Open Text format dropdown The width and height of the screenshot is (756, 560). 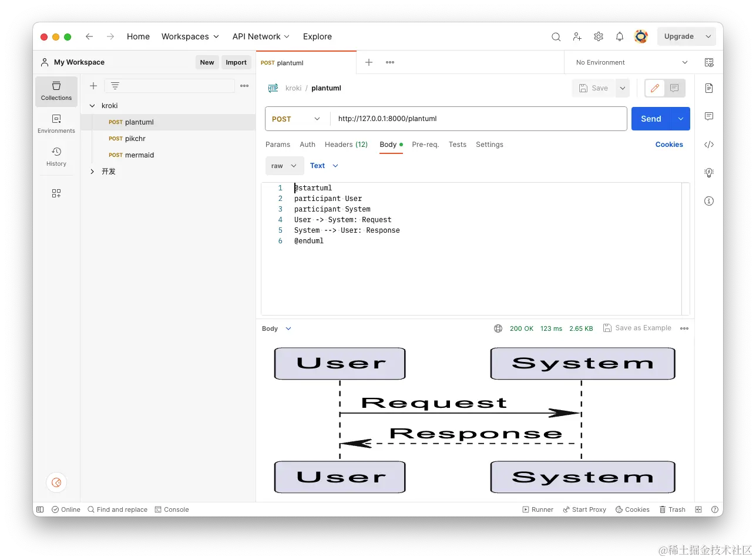[x=324, y=166]
